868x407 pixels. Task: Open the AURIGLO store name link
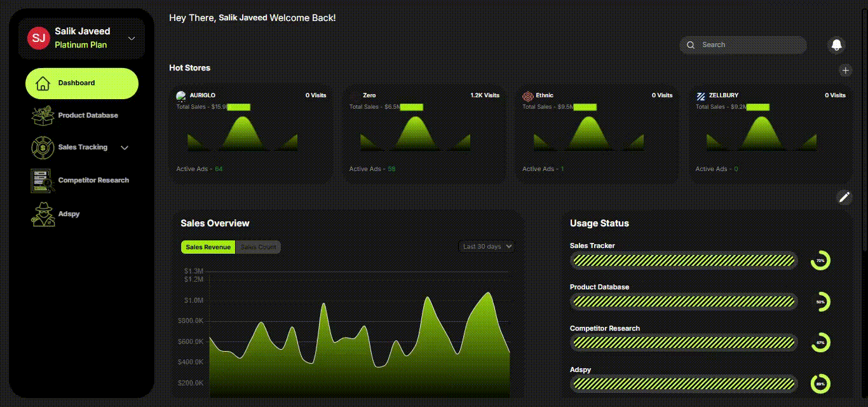[x=202, y=95]
